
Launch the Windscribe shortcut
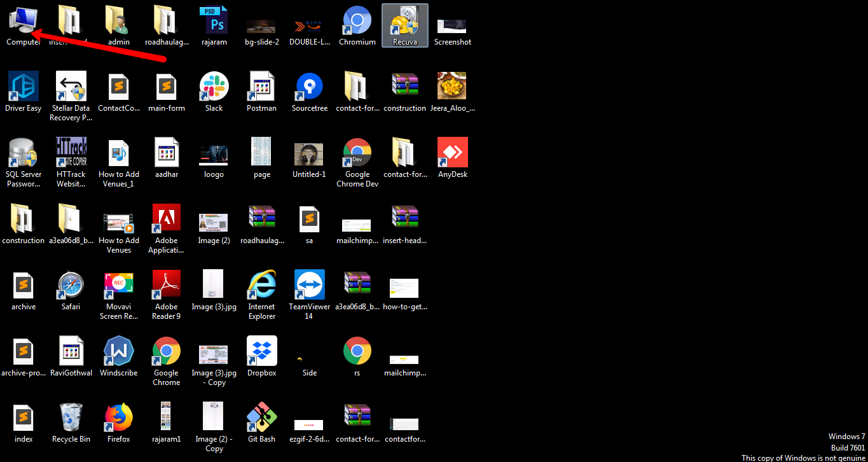pyautogui.click(x=119, y=356)
